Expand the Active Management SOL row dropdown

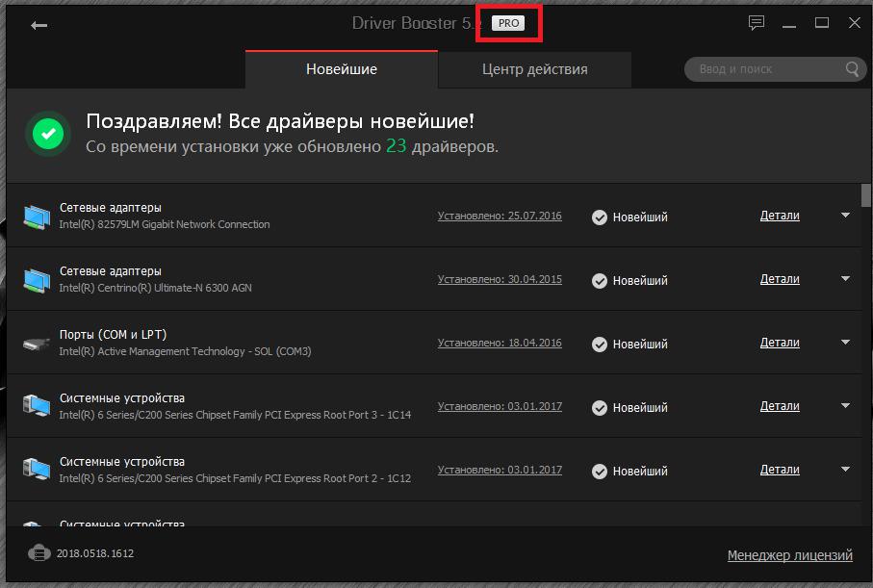coord(845,342)
